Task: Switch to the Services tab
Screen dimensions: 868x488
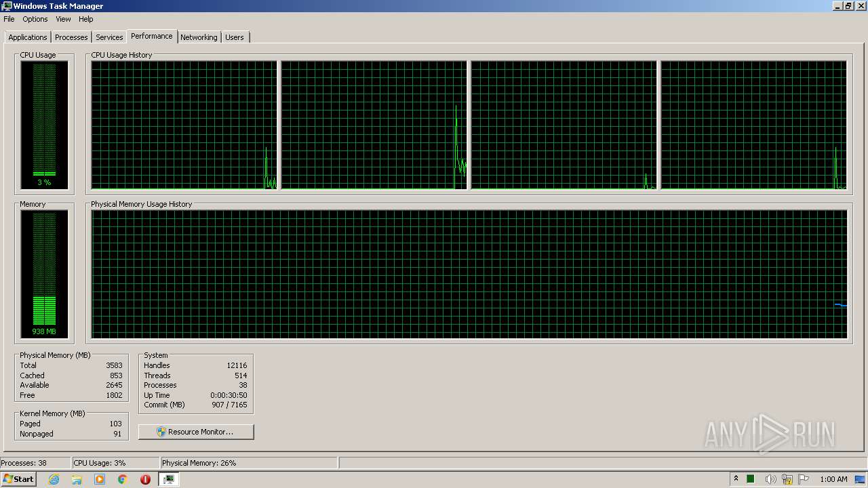Action: tap(109, 37)
